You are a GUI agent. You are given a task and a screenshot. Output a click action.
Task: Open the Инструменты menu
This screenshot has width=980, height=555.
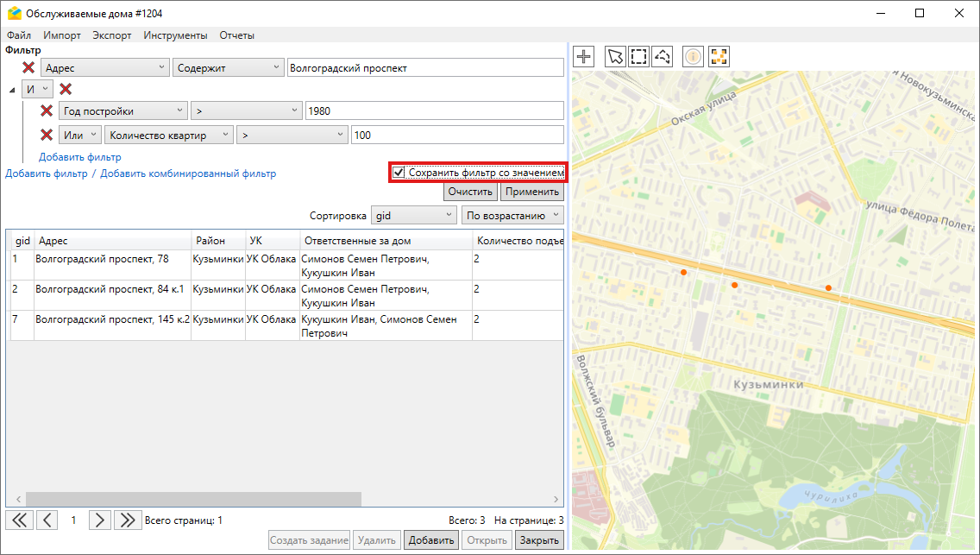[x=175, y=35]
